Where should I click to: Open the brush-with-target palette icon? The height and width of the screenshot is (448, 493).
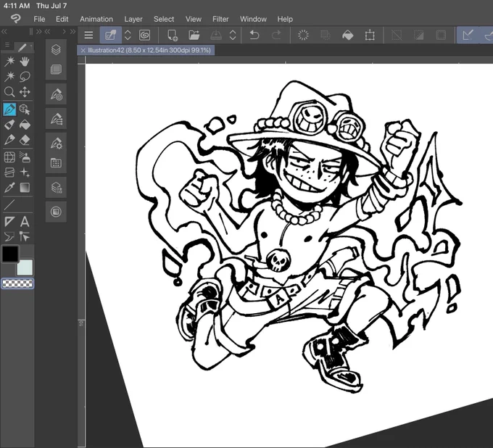(56, 94)
